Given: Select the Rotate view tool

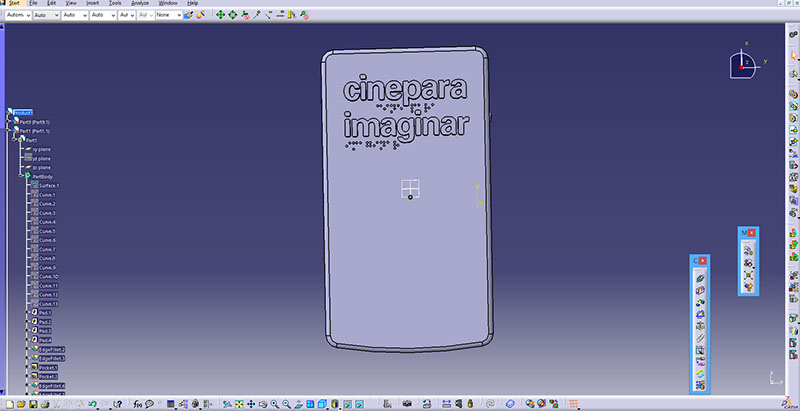Looking at the screenshot, I should [263, 404].
